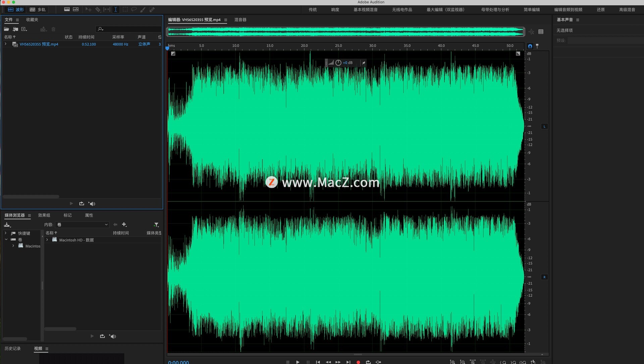
Task: Click the media browser import download icon
Action: pos(7,225)
